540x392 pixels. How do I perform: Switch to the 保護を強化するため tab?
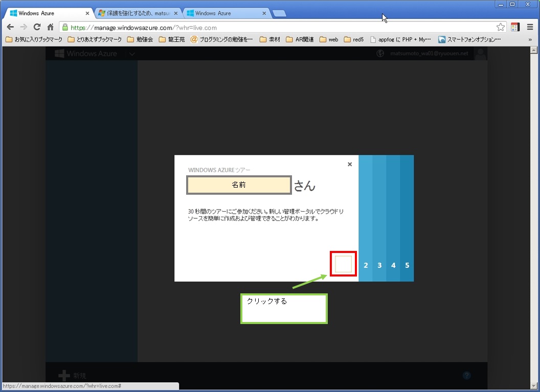point(137,13)
